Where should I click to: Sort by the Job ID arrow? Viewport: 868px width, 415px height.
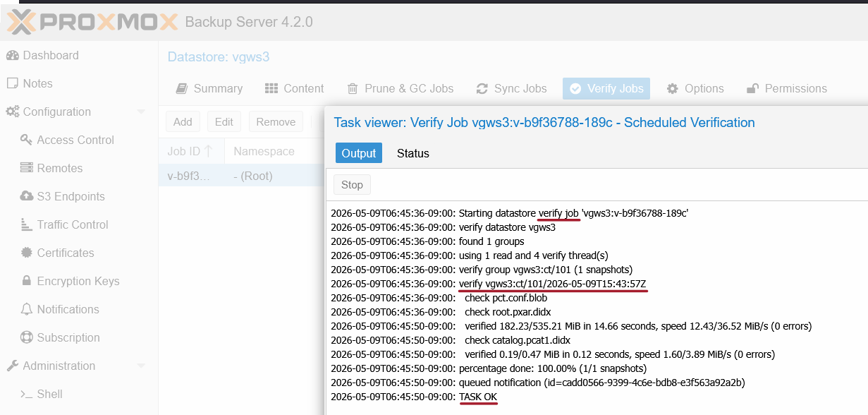click(x=209, y=151)
